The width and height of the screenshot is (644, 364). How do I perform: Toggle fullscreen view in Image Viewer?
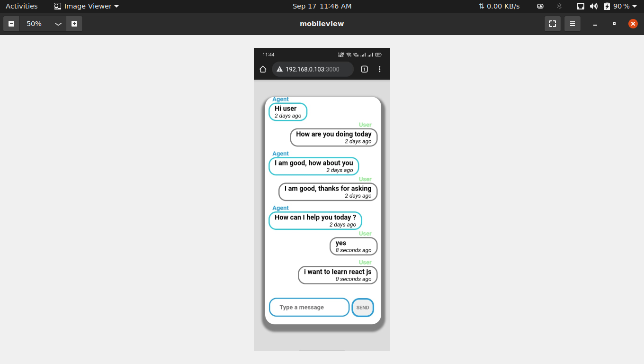(x=552, y=23)
